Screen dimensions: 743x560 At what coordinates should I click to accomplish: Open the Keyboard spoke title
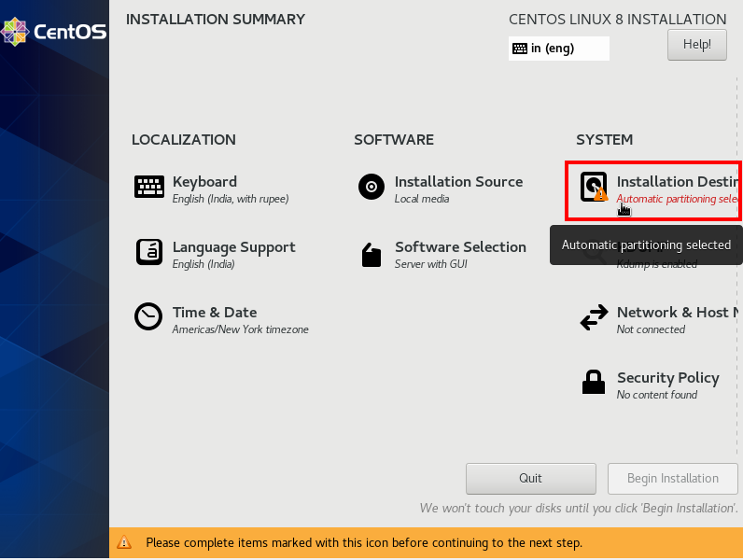pos(204,182)
